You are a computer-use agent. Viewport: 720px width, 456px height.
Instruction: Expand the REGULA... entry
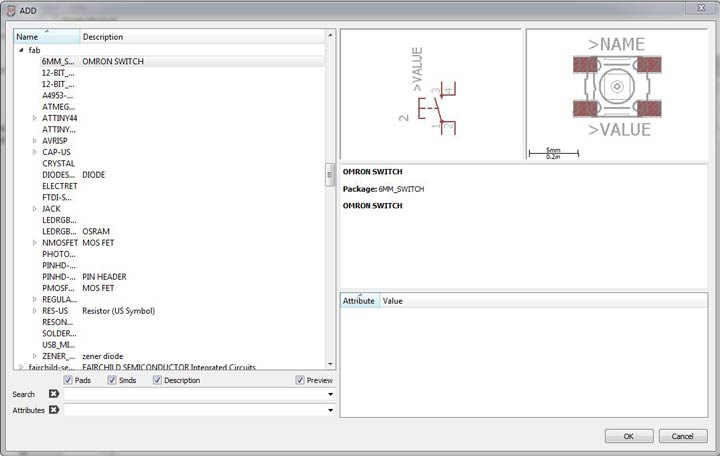pyautogui.click(x=34, y=299)
